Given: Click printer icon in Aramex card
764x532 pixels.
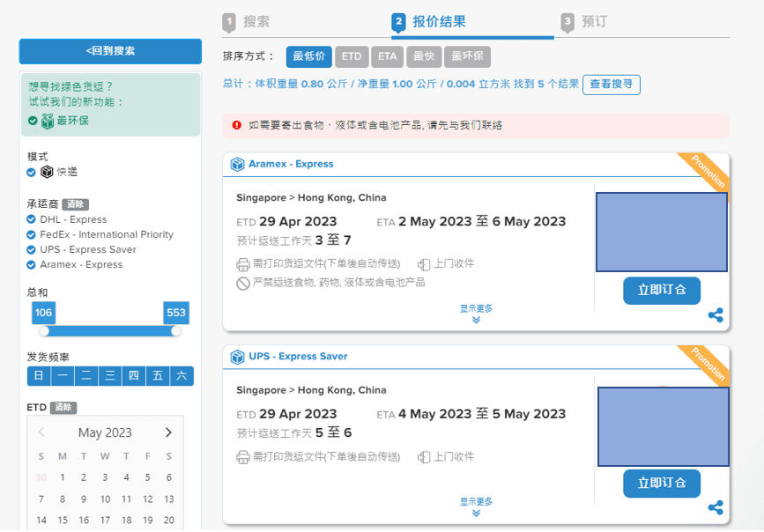Looking at the screenshot, I should (x=242, y=264).
